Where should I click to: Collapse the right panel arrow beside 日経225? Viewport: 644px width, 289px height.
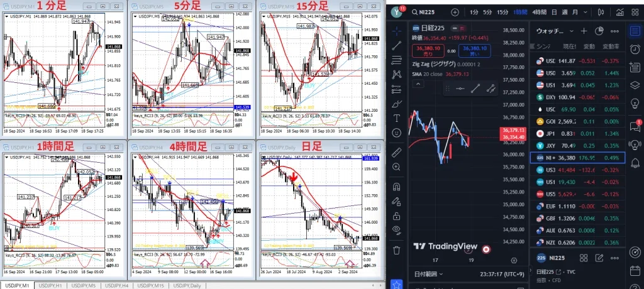click(x=531, y=271)
